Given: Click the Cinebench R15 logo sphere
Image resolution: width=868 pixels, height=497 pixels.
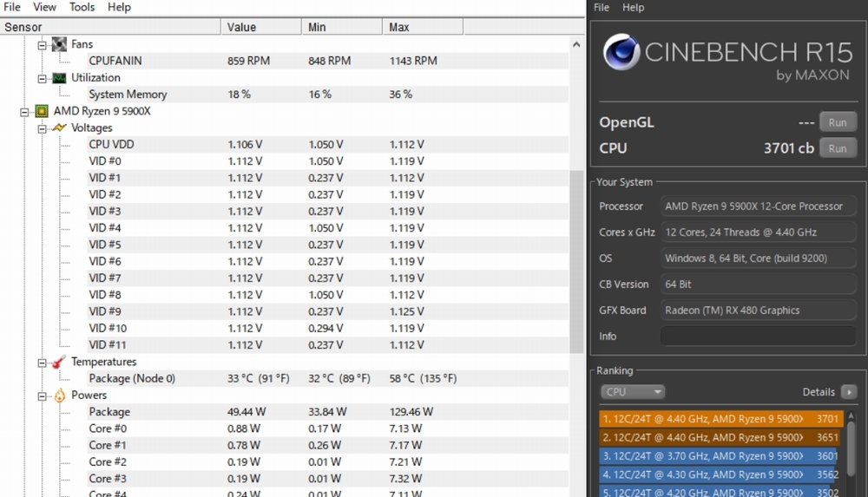Looking at the screenshot, I should pyautogui.click(x=621, y=54).
